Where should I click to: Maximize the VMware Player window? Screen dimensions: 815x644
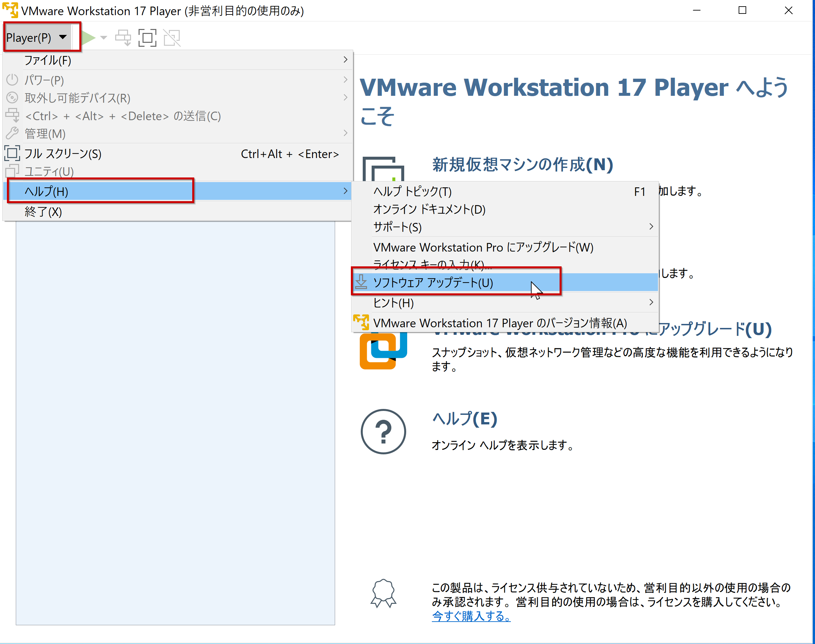[x=742, y=11]
